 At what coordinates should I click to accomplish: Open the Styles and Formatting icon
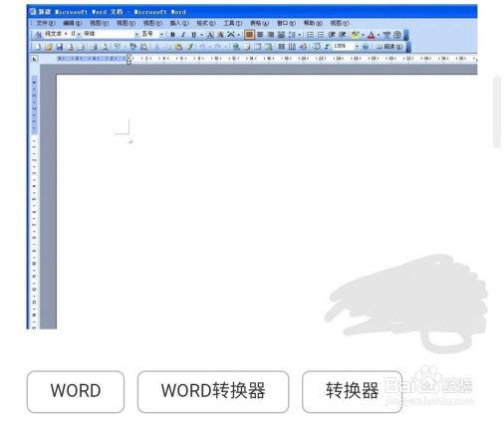[39, 34]
